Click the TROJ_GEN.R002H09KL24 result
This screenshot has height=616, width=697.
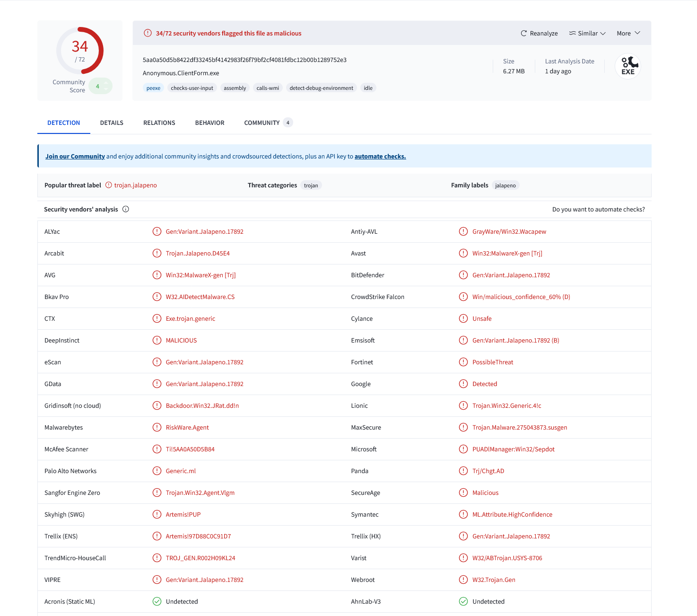tap(200, 558)
